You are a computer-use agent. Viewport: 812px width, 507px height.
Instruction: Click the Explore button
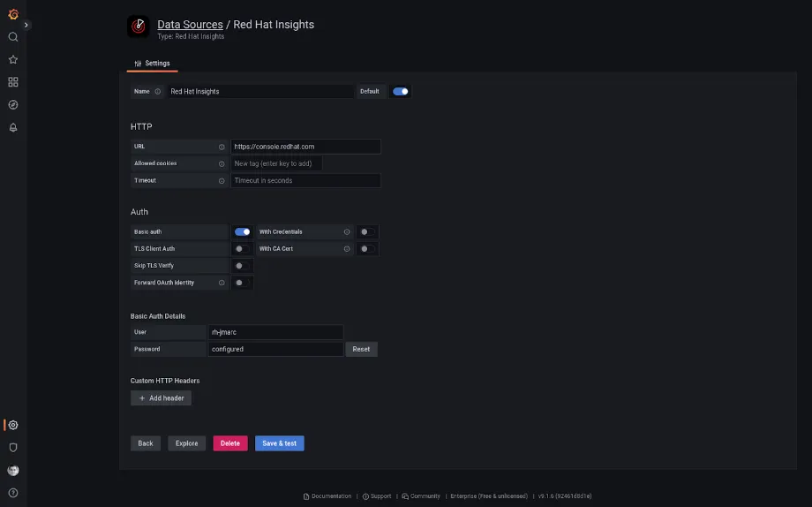point(187,443)
